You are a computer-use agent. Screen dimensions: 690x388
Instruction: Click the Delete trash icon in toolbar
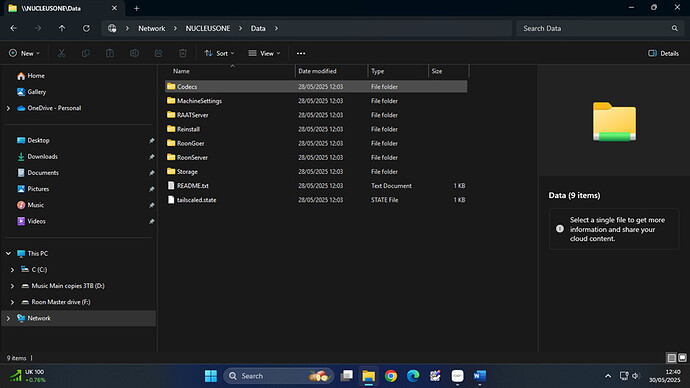(x=183, y=53)
